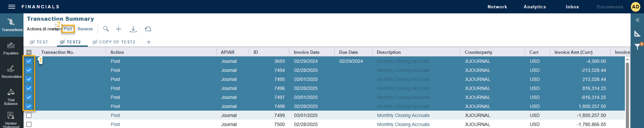This screenshot has width=644, height=128.
Task: Open the hamburger main menu
Action: 12,7
